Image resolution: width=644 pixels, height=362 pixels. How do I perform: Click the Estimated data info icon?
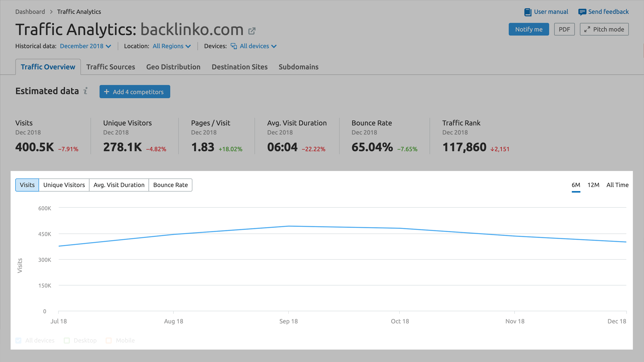coord(86,91)
